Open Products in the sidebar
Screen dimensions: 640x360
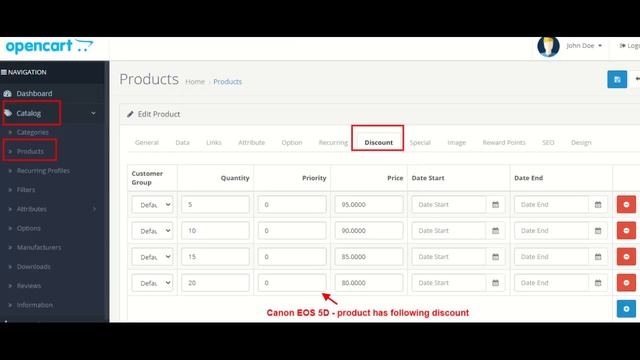pyautogui.click(x=30, y=151)
